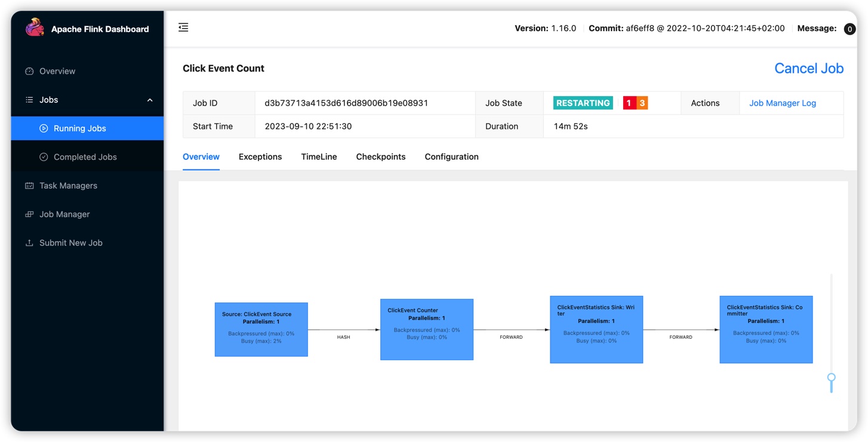Image resolution: width=868 pixels, height=442 pixels.
Task: Click the Task Managers sidebar icon
Action: [x=29, y=186]
